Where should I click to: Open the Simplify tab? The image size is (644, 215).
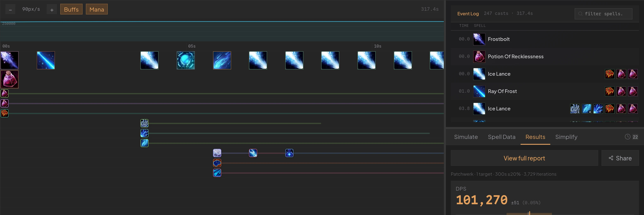(566, 137)
